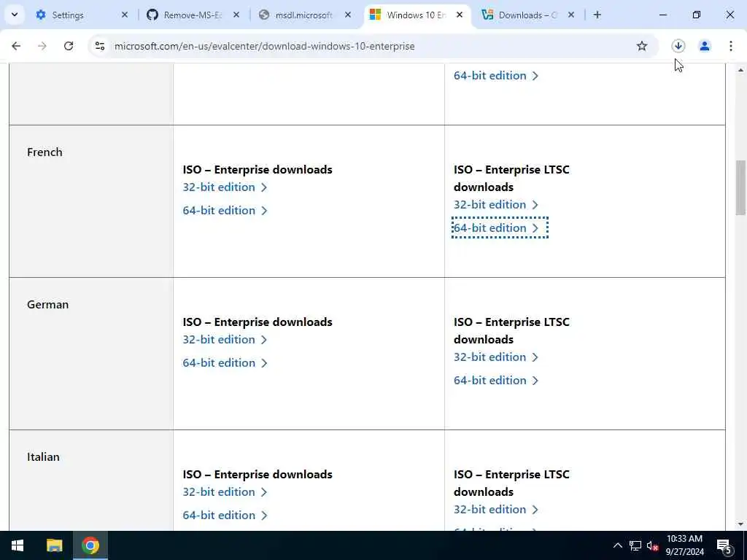The width and height of the screenshot is (747, 560).
Task: Click the page vertical scrollbar thumb
Action: pos(740,187)
